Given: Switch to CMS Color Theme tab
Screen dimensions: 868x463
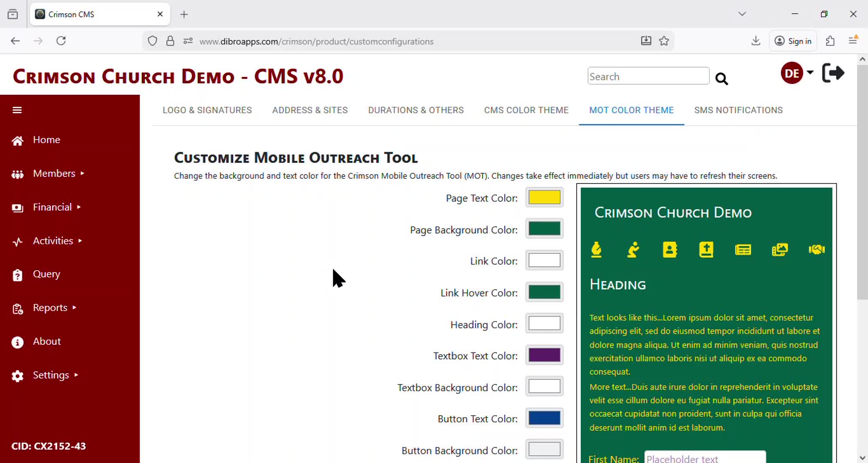Looking at the screenshot, I should tap(526, 110).
